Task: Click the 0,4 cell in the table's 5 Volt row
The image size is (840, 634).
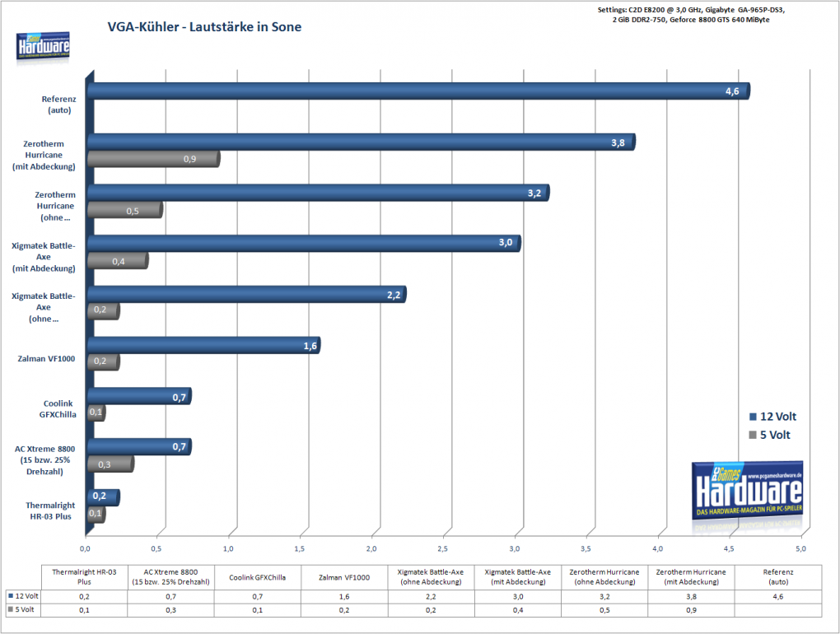Action: [x=517, y=610]
